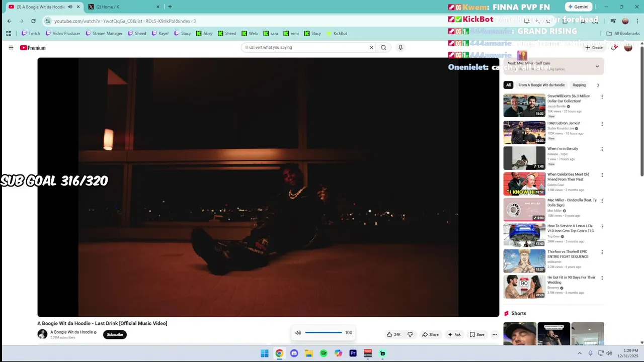Open the Twitch bookmark
The image size is (644, 362).
[30, 33]
